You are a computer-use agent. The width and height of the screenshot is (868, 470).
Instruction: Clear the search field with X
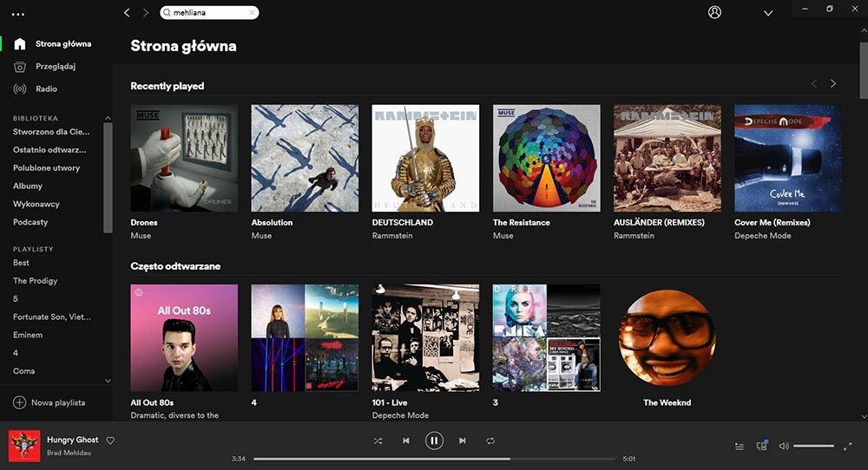pyautogui.click(x=252, y=12)
